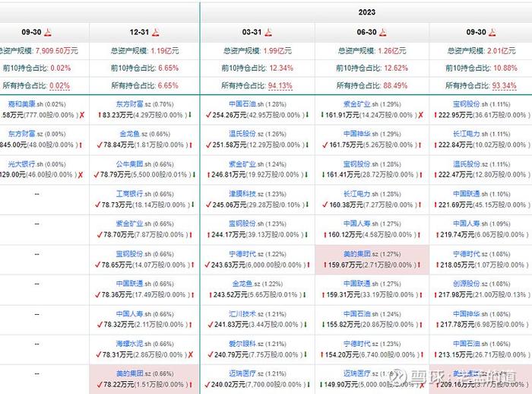This screenshot has width=532, height=394.
Task: Open 宝钢股份 link in the 03-31 column
Action: (242, 224)
